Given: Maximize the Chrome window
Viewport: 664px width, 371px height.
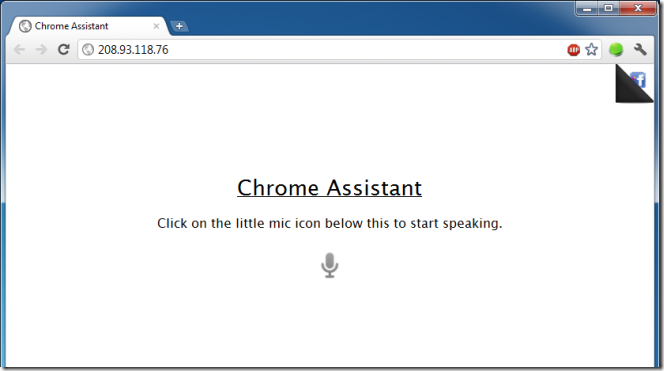Looking at the screenshot, I should click(609, 8).
